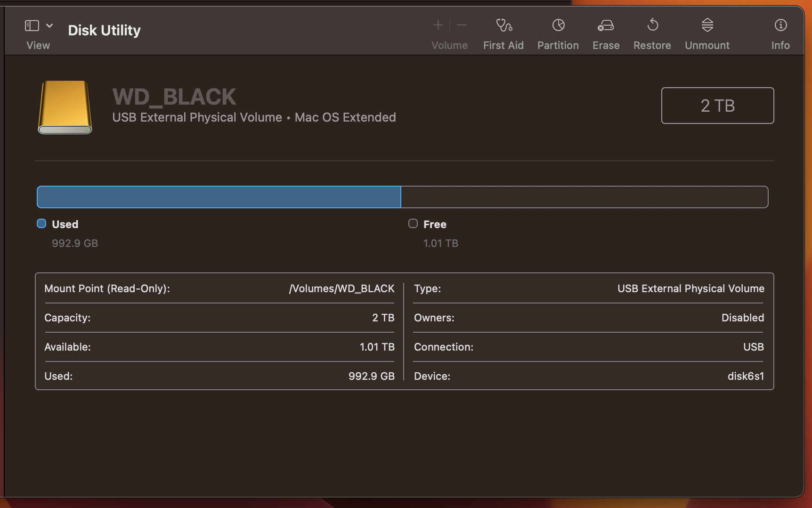Select the Owners value 'Disabled'
This screenshot has height=508, width=812.
point(743,318)
